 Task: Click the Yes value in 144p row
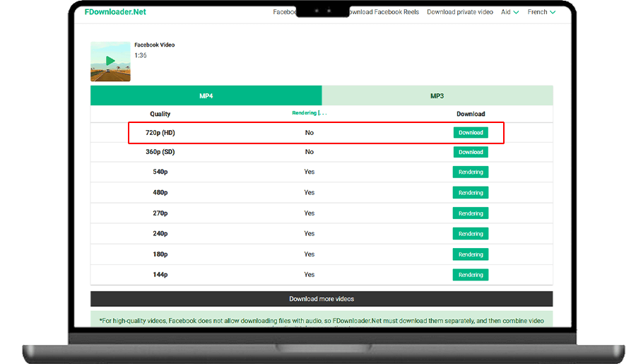click(309, 274)
